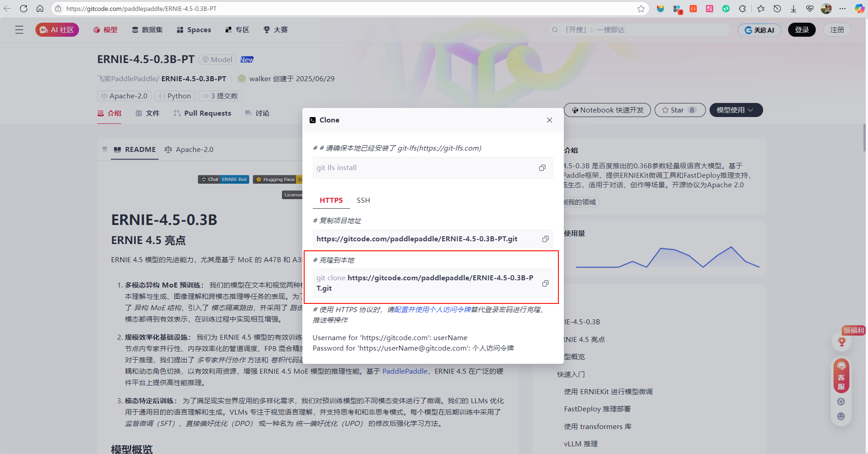Click the Python tag
Image resolution: width=868 pixels, height=454 pixels.
[x=175, y=96]
